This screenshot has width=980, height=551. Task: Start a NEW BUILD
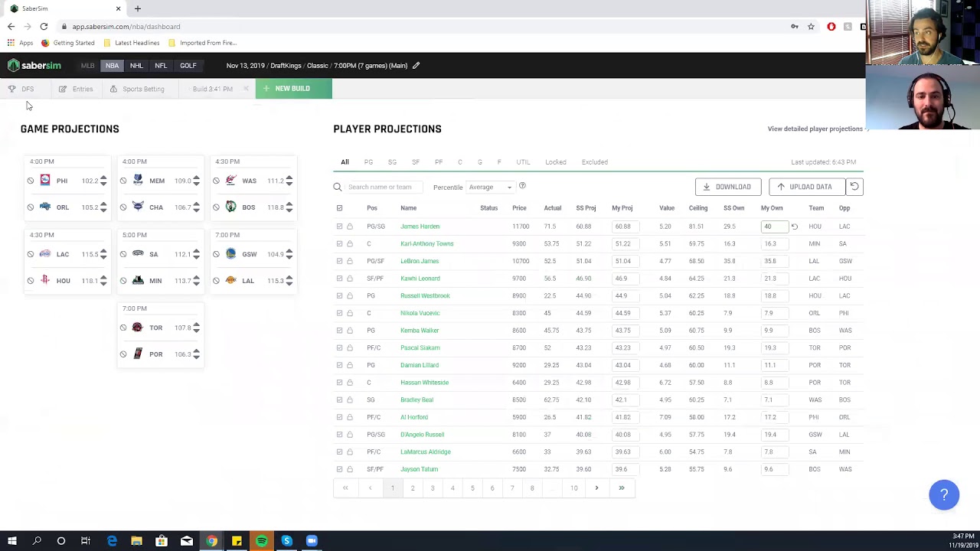pyautogui.click(x=294, y=89)
